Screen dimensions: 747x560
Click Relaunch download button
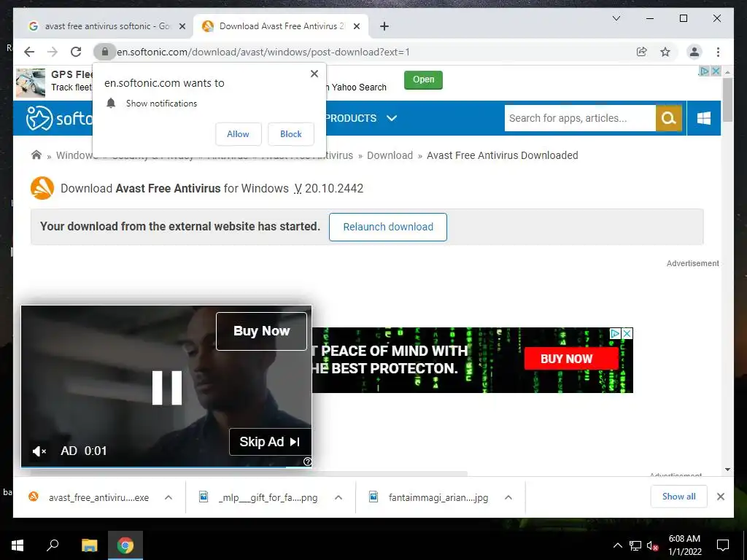[x=388, y=227]
